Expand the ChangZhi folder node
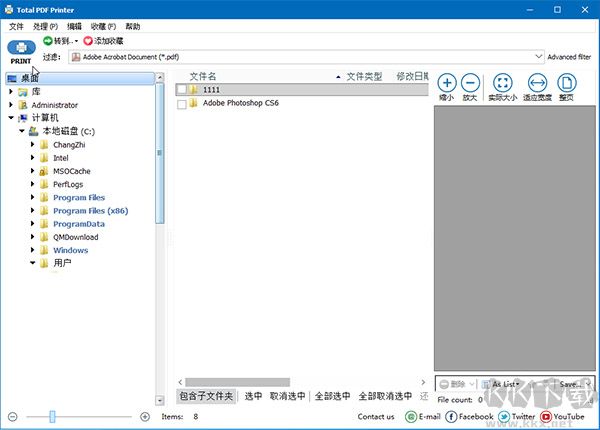This screenshot has width=600, height=430. (x=33, y=145)
